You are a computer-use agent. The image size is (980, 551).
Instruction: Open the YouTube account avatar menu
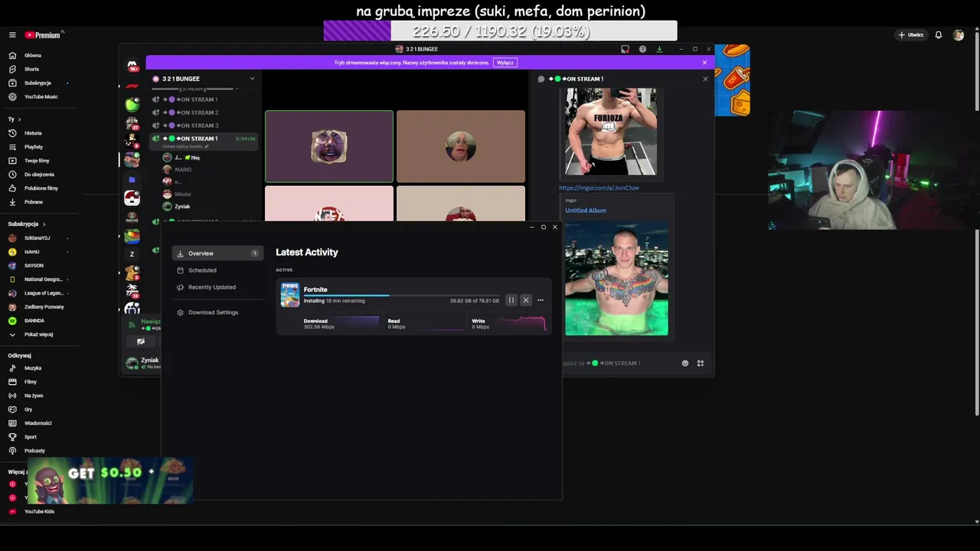(x=959, y=35)
